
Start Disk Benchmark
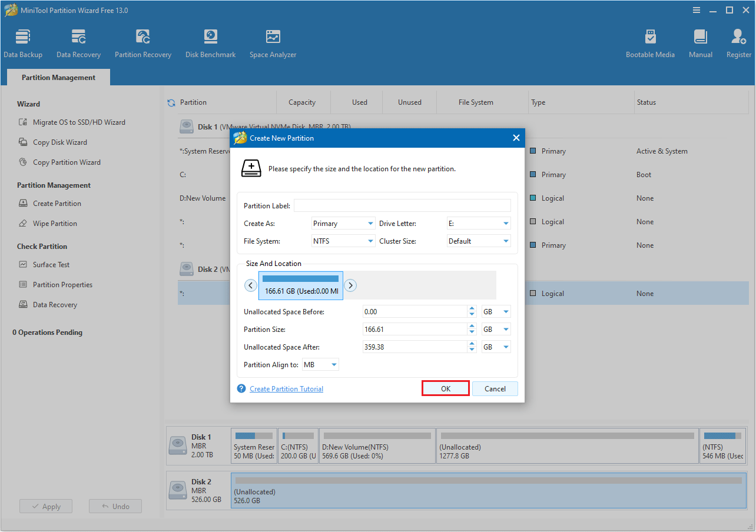[x=210, y=42]
